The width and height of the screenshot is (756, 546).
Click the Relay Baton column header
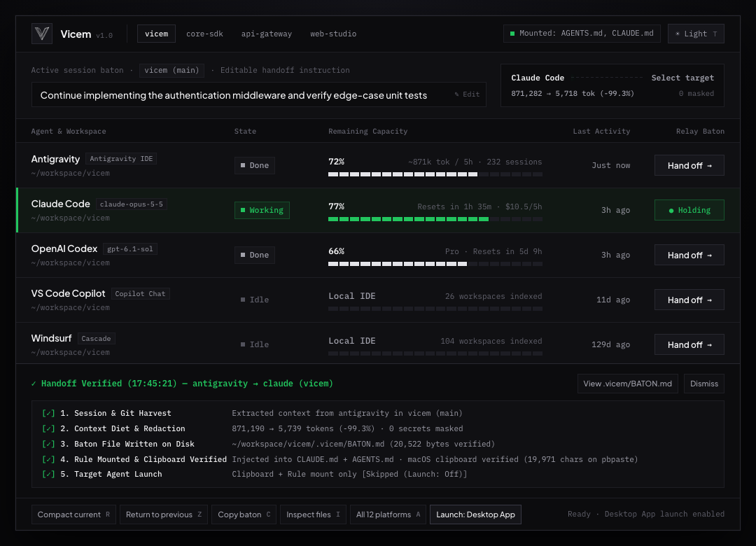click(700, 131)
